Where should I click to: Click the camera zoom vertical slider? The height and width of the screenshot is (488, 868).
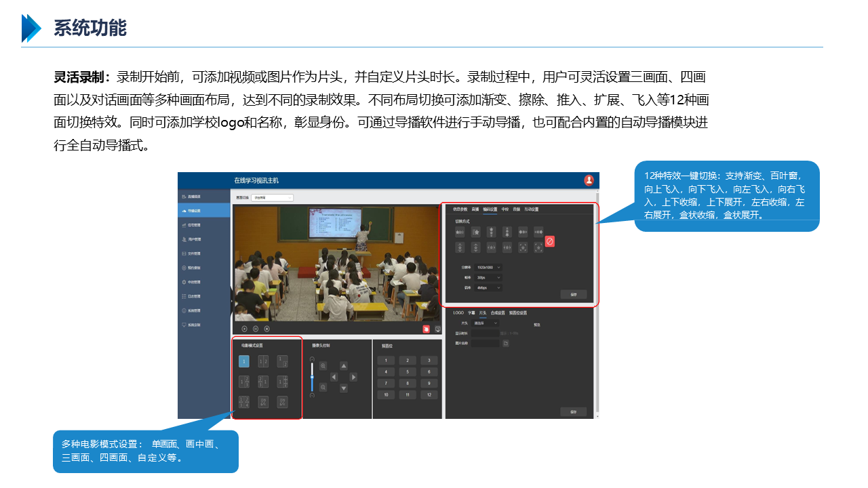[x=312, y=376]
